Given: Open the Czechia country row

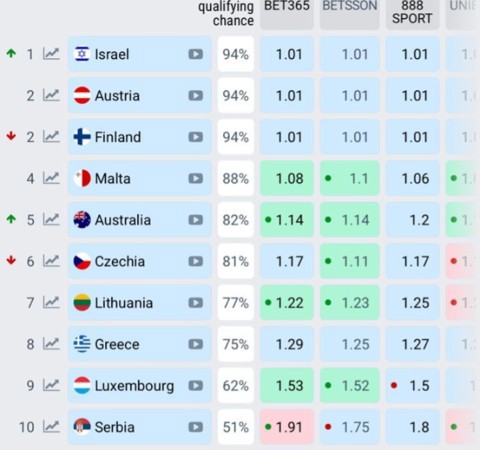Looking at the screenshot, I should point(140,261).
